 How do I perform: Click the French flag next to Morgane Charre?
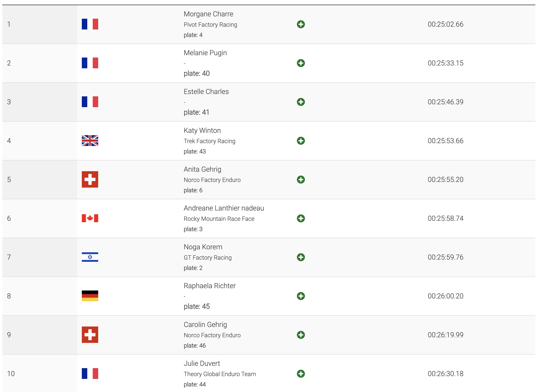pyautogui.click(x=90, y=24)
